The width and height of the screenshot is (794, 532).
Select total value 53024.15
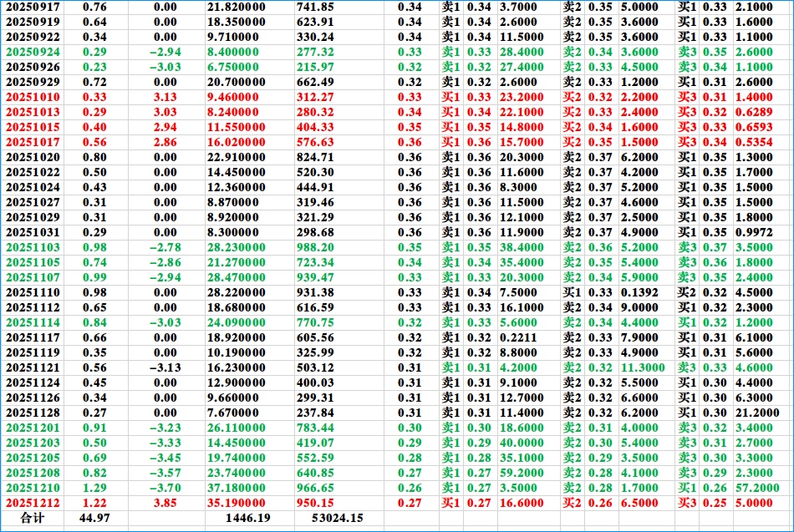click(338, 519)
